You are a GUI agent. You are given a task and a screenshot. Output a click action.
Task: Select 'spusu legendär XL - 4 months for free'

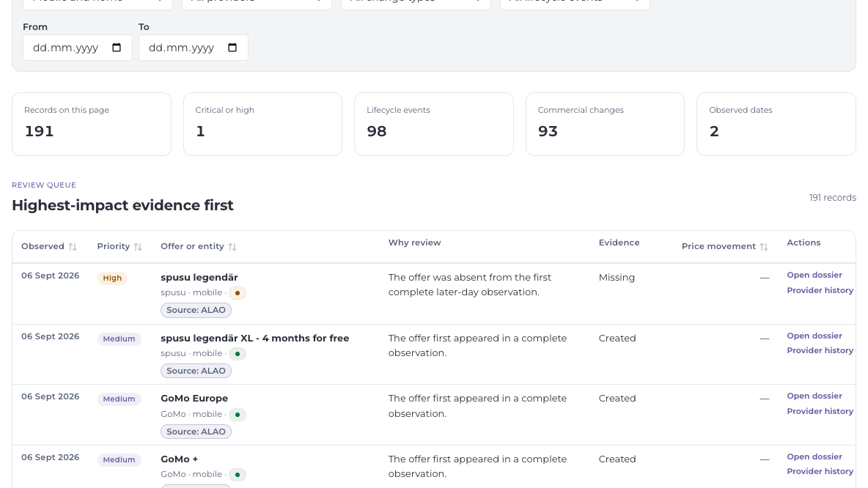click(x=254, y=339)
